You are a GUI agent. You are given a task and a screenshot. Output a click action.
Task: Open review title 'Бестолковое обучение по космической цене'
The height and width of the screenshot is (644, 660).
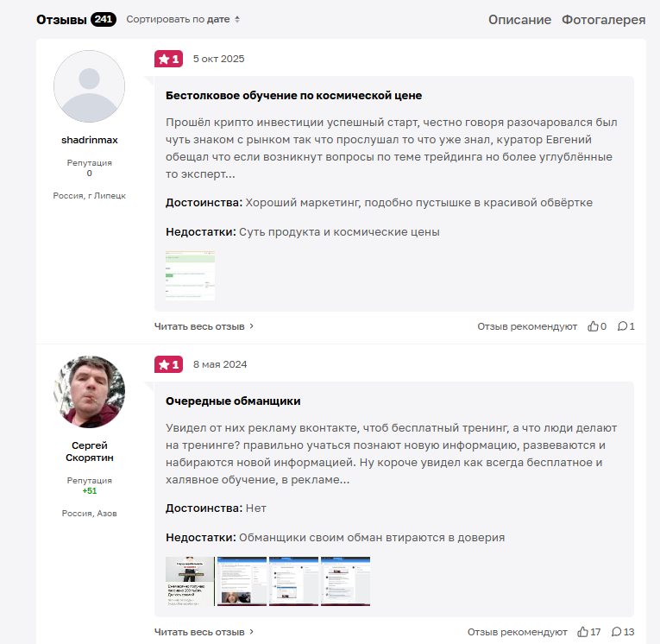293,95
